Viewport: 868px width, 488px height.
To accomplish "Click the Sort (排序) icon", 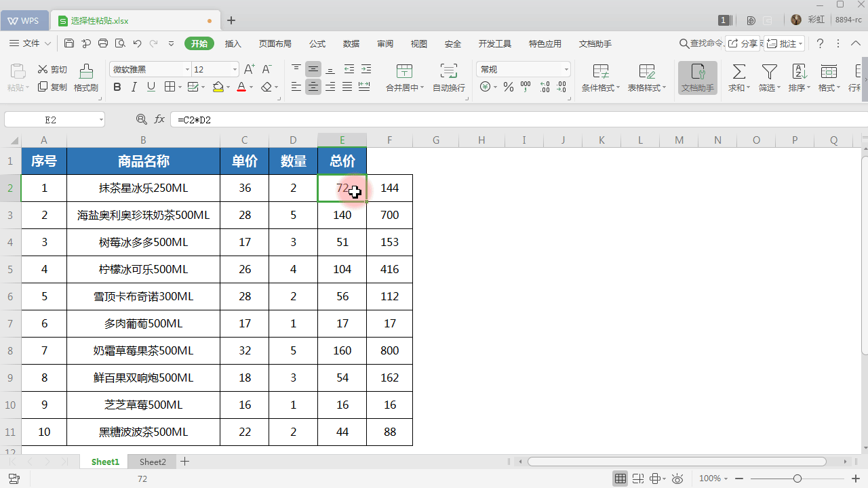I will coord(800,78).
